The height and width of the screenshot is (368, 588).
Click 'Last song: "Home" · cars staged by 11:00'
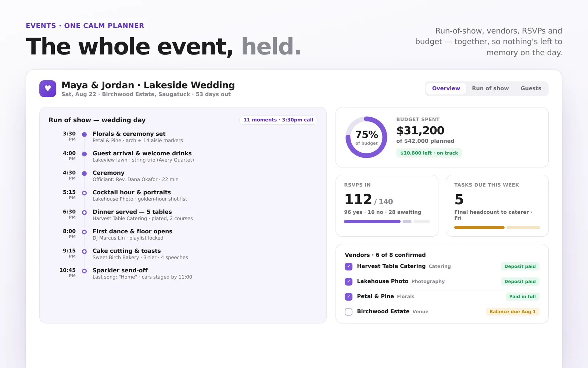[142, 277]
